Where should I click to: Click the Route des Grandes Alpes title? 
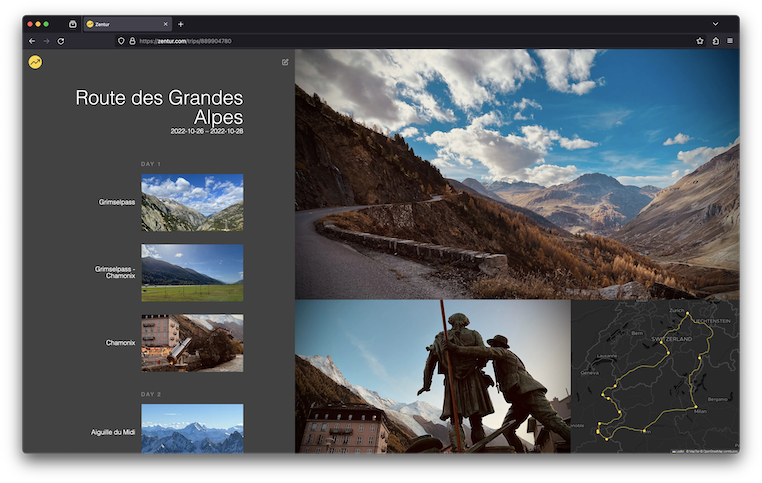click(x=159, y=107)
